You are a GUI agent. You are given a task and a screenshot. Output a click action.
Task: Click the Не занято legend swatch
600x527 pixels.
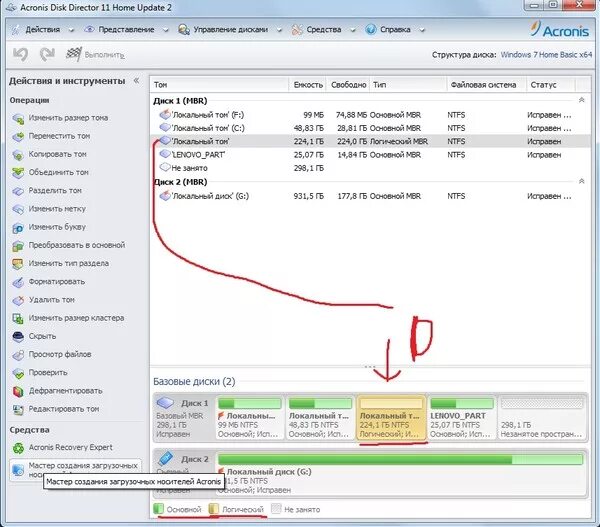point(276,509)
